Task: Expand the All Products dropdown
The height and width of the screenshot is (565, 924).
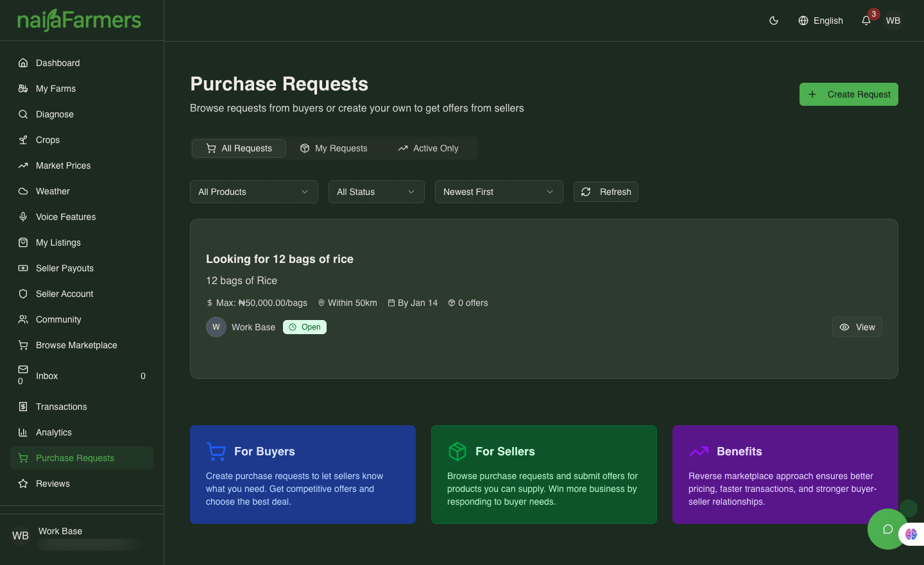Action: click(253, 192)
